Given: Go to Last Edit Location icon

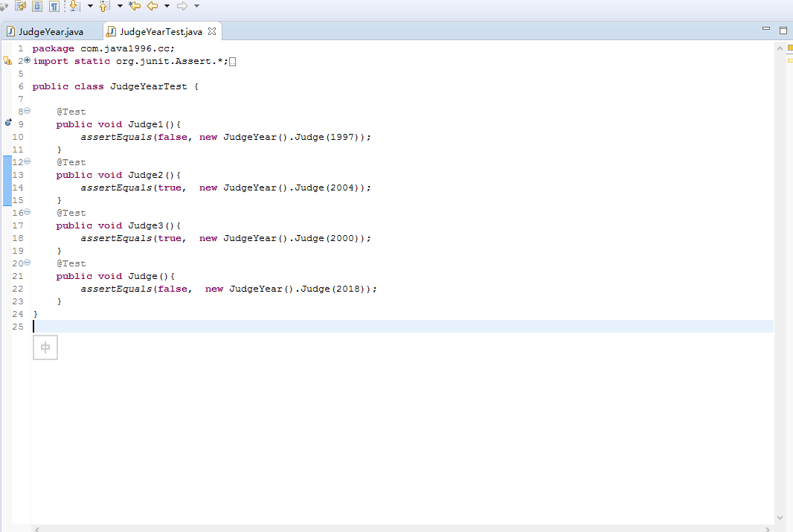Looking at the screenshot, I should tap(135, 6).
